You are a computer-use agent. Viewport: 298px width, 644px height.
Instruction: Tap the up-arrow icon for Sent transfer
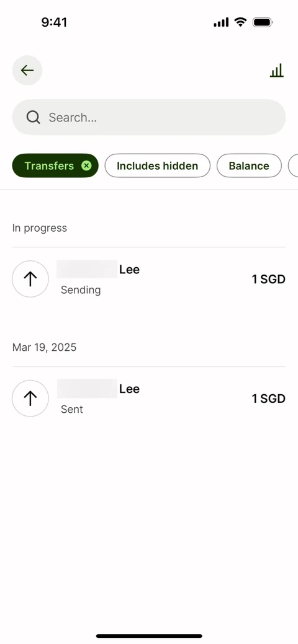(x=30, y=399)
